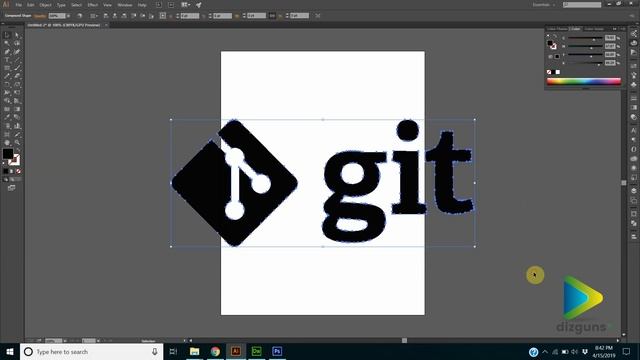Adjust the Yellow slider in Color panel
The height and width of the screenshot is (360, 640).
pyautogui.click(x=585, y=55)
